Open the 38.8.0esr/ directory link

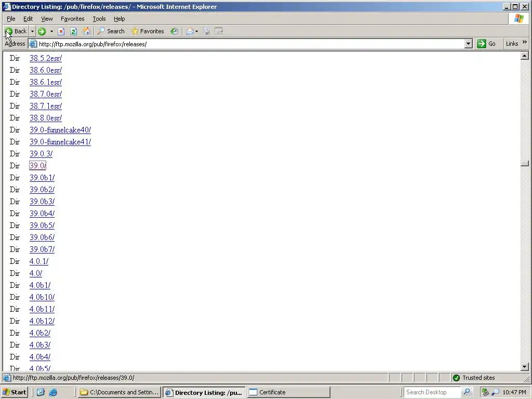point(46,118)
